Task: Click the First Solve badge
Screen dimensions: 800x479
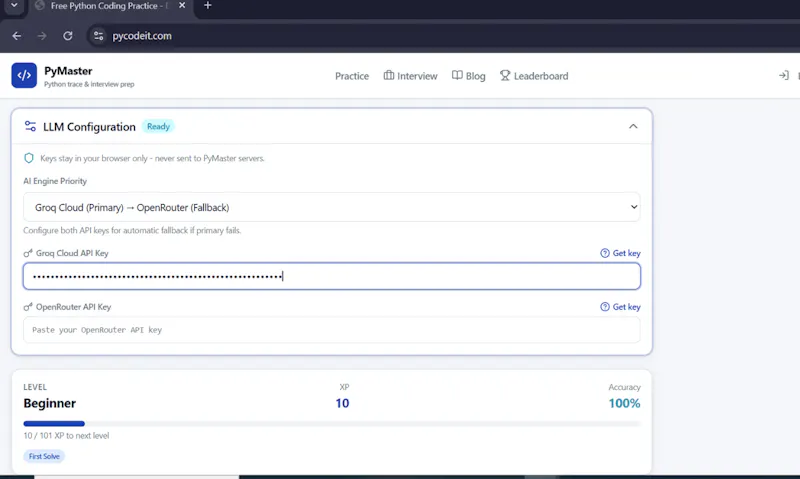Action: [44, 456]
